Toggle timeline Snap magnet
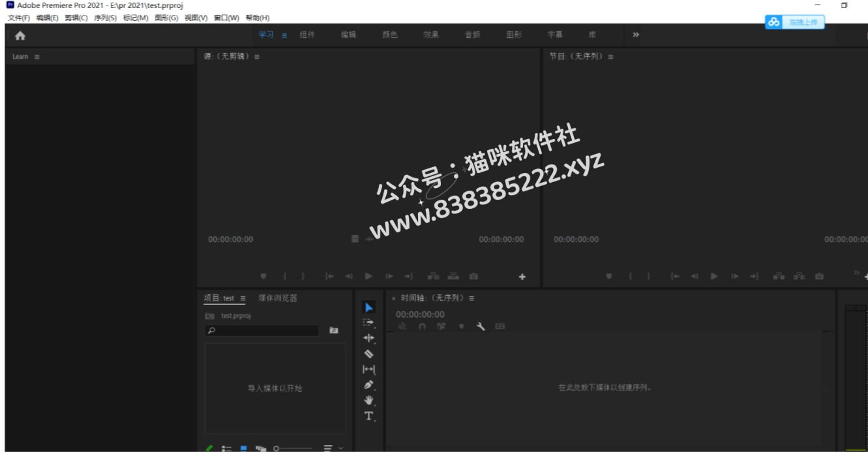This screenshot has width=868, height=453. (422, 326)
